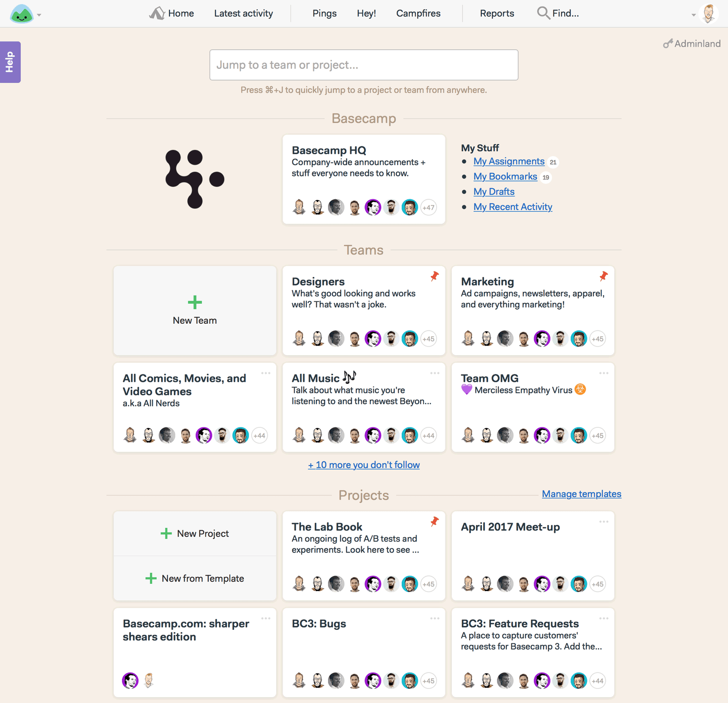728x703 pixels.
Task: Click the music notes emoji on All Music
Action: tap(349, 377)
